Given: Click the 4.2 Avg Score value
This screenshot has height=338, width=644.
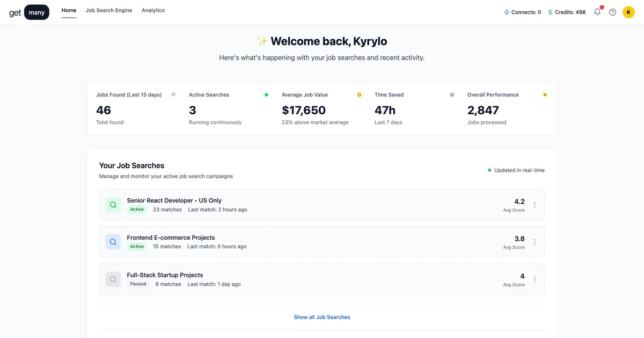Looking at the screenshot, I should click(x=519, y=202).
